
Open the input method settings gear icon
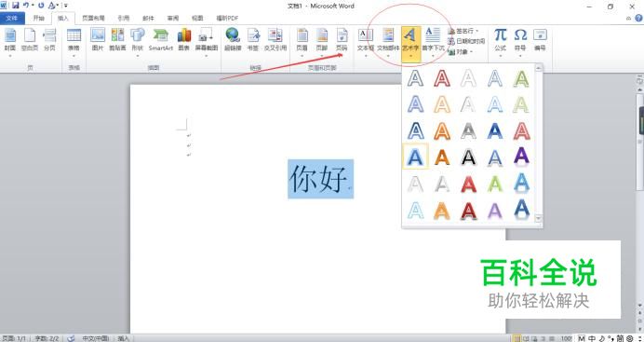pyautogui.click(x=630, y=338)
